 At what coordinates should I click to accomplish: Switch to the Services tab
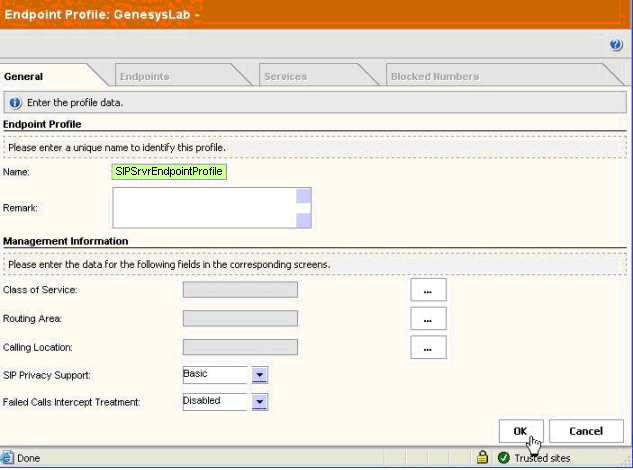tap(285, 76)
